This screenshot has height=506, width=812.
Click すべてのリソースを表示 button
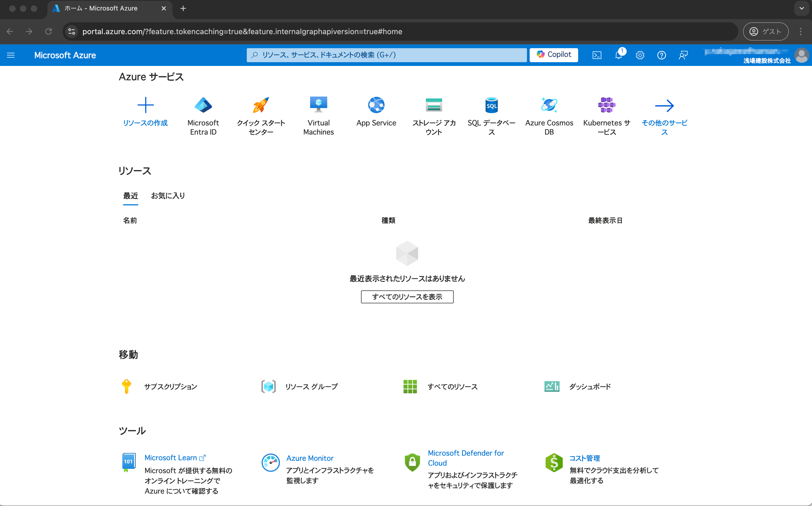tap(407, 297)
